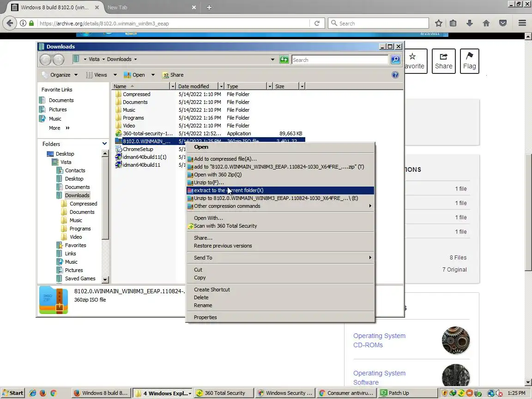The image size is (532, 399).
Task: Select idman640build11(1) file
Action: 145,157
